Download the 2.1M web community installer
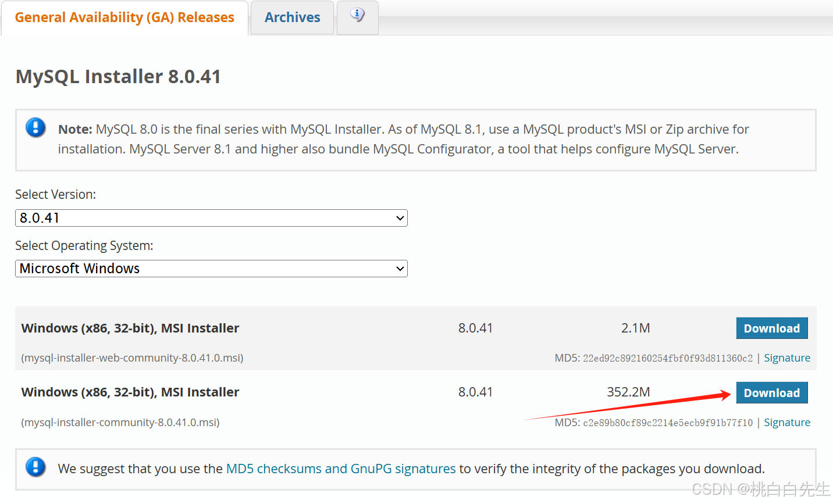Screen dimensions: 833x504 click(x=772, y=328)
